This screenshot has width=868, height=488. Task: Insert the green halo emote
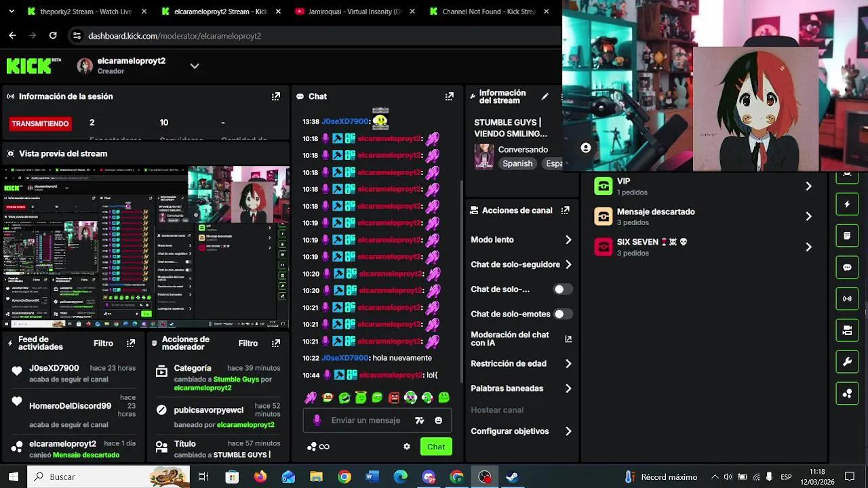(x=361, y=397)
